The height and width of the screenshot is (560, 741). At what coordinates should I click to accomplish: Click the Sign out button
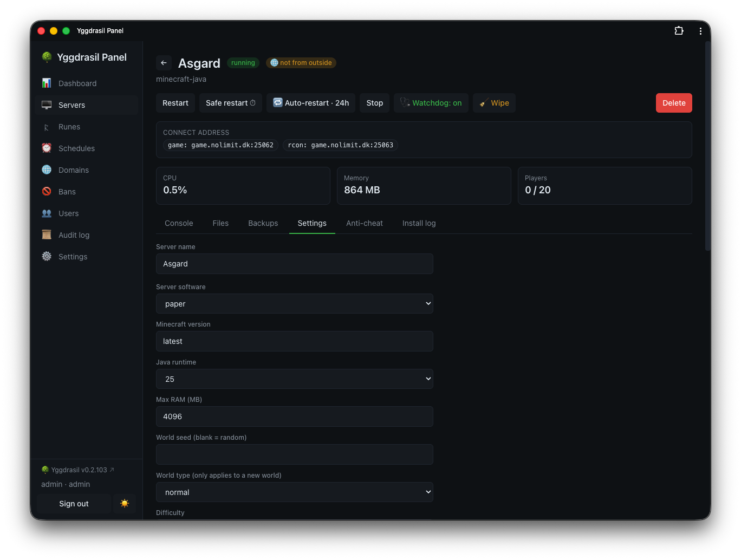74,504
